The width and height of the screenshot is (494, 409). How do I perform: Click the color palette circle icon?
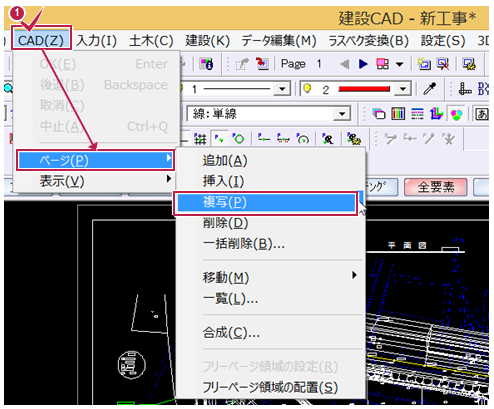[x=456, y=114]
